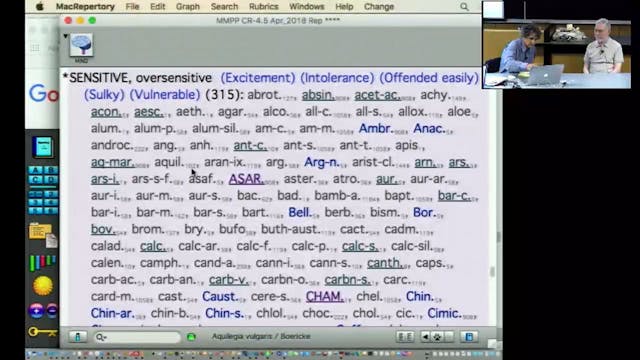Click inside the bottom search field

tap(137, 337)
